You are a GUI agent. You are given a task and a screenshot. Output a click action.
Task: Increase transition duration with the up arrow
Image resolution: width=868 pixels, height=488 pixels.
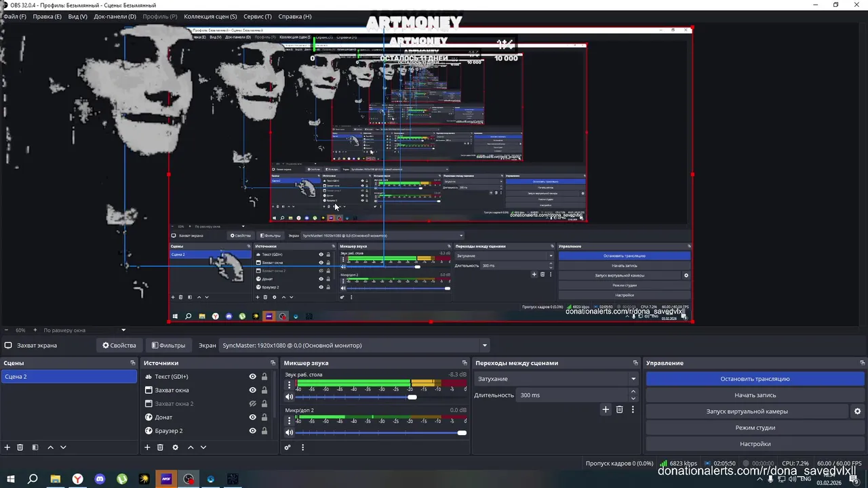click(x=633, y=392)
